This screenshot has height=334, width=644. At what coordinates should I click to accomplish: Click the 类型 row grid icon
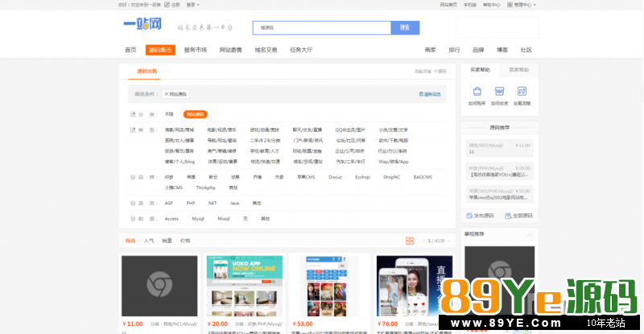pyautogui.click(x=133, y=130)
